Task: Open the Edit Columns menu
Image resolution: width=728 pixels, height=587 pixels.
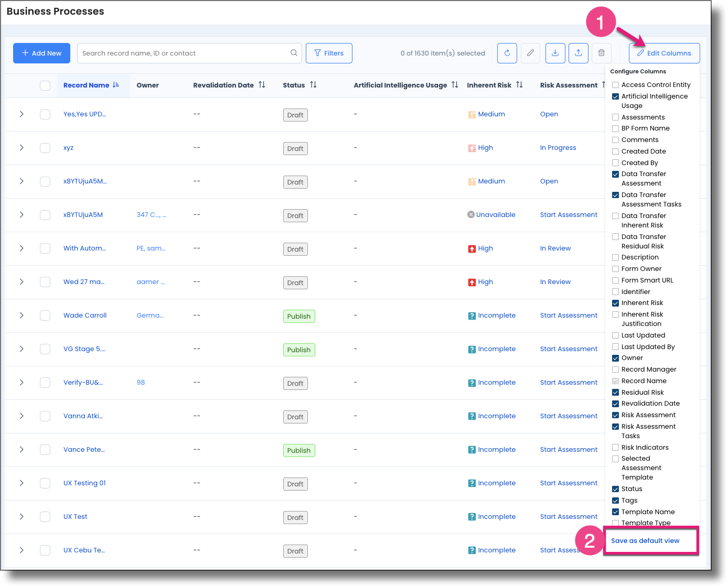Action: click(664, 53)
